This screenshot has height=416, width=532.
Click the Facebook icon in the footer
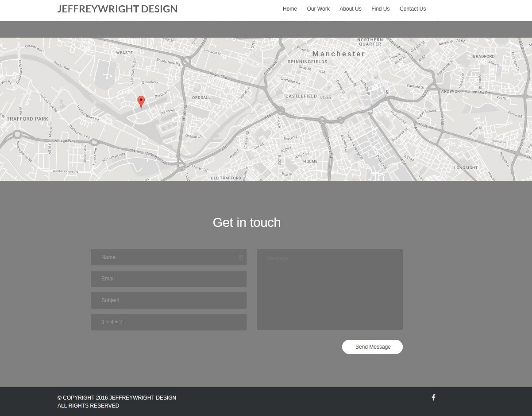(433, 397)
